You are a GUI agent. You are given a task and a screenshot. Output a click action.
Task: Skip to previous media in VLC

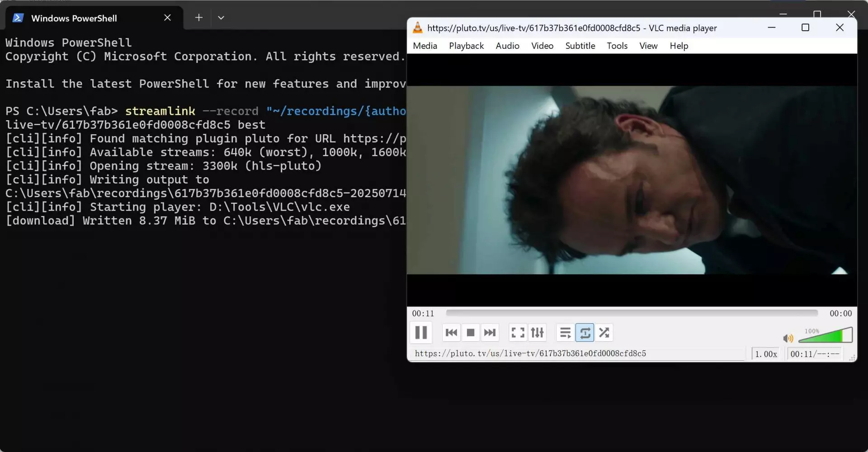pyautogui.click(x=451, y=333)
